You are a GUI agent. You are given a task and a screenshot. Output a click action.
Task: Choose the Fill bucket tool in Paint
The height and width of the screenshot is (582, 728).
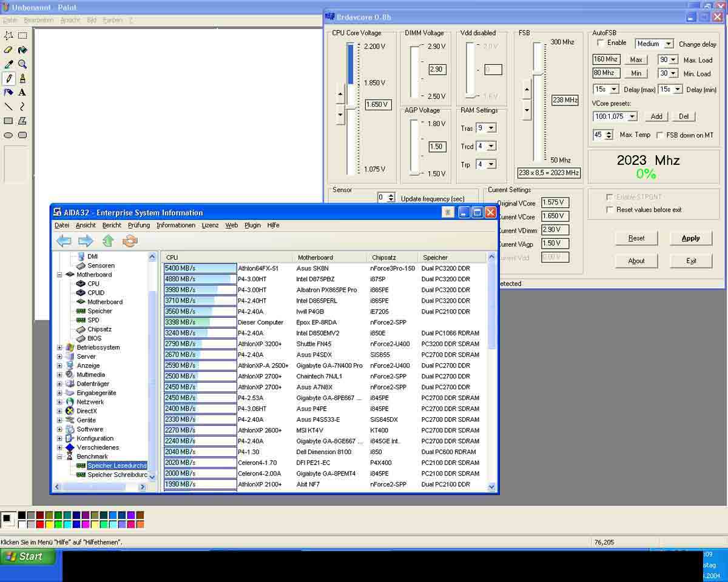[22, 50]
